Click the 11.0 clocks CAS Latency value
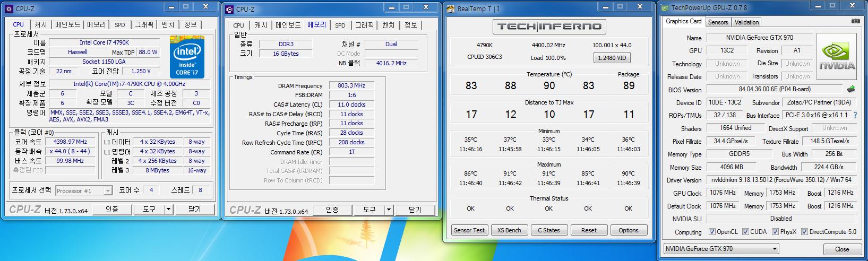868x261 pixels. [351, 105]
